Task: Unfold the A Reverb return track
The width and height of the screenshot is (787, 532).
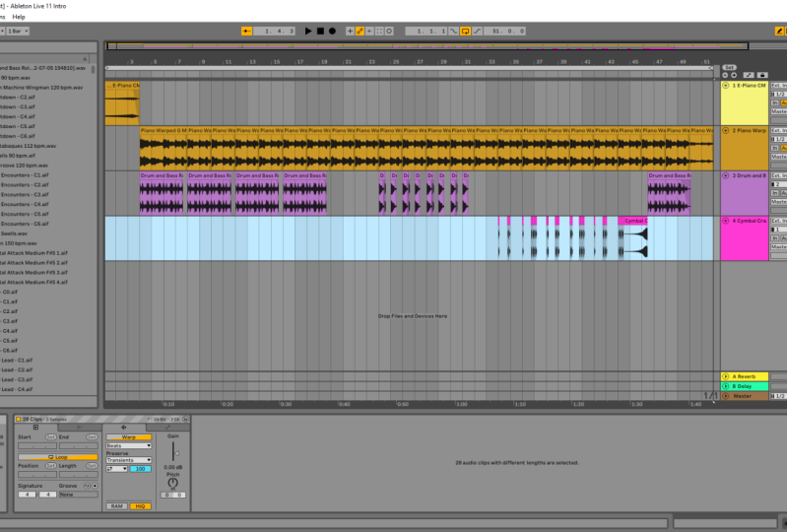Action: coord(726,376)
